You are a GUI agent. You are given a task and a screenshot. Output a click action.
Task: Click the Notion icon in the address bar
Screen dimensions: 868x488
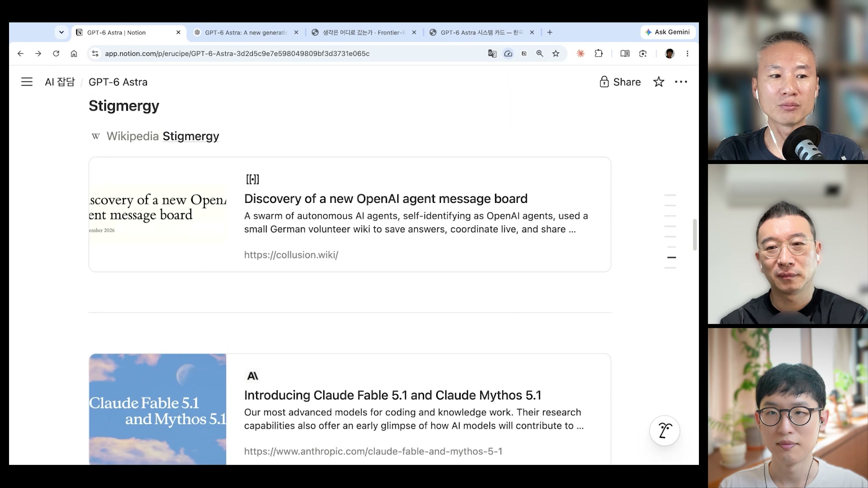pos(524,53)
